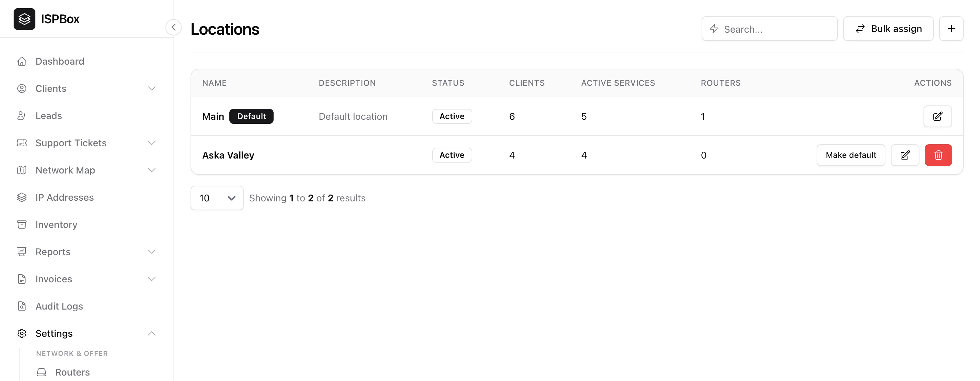Go to IP Addresses page
The height and width of the screenshot is (381, 980).
(87, 197)
